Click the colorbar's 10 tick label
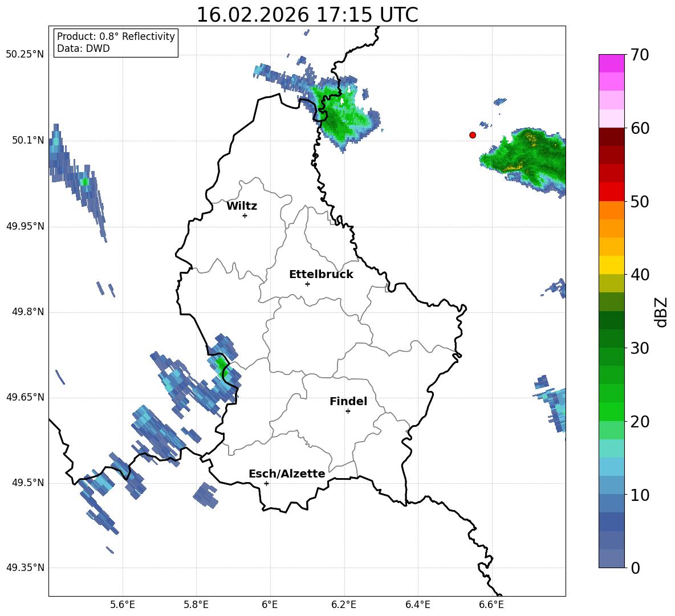Image resolution: width=675 pixels, height=616 pixels. click(640, 495)
